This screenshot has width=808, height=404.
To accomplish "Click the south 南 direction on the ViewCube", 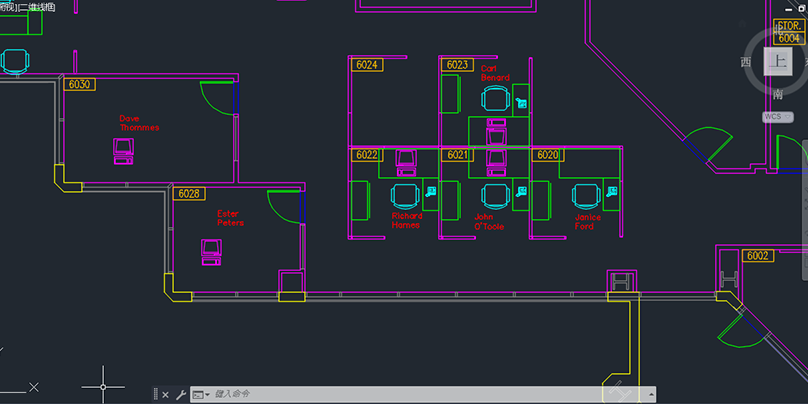I will pos(778,94).
